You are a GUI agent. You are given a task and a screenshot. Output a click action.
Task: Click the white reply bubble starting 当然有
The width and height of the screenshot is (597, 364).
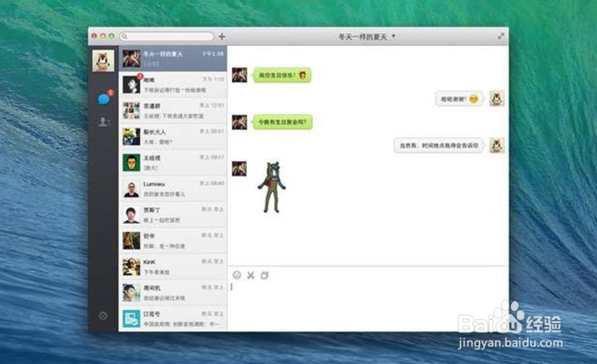click(439, 145)
